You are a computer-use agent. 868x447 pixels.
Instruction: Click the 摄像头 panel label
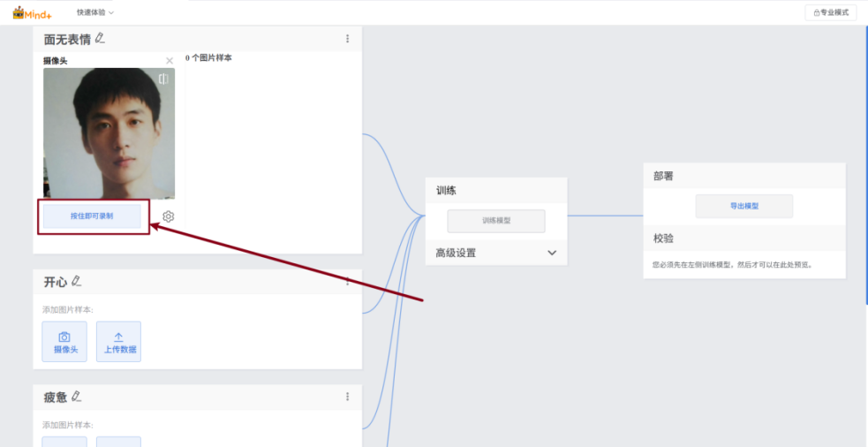coord(56,61)
